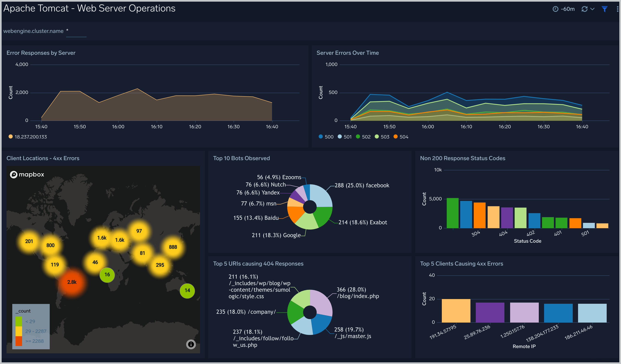Click the 235 (18.0%) /company/ label
The width and height of the screenshot is (621, 364).
(246, 312)
